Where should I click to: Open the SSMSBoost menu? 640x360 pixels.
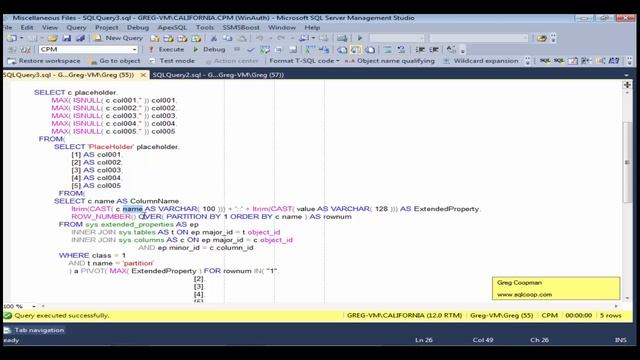click(x=241, y=27)
